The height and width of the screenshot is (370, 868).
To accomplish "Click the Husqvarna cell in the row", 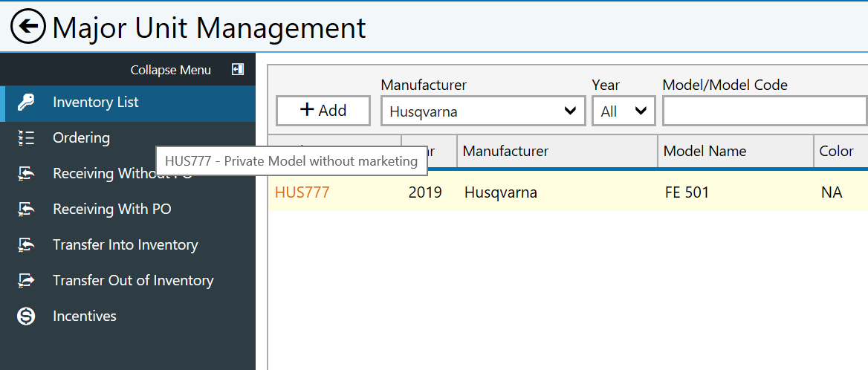I will [x=501, y=192].
